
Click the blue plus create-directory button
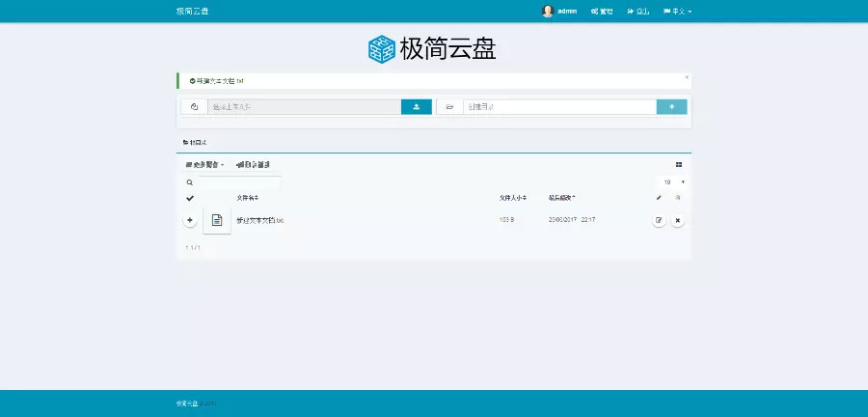click(x=671, y=107)
